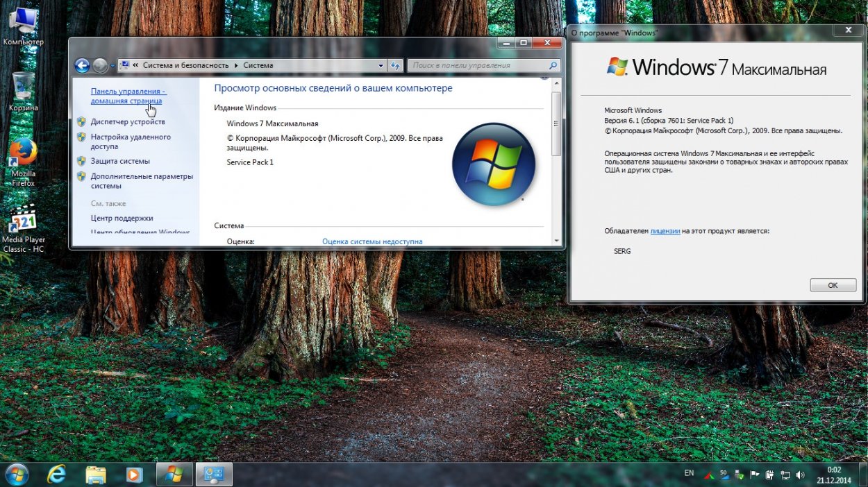The height and width of the screenshot is (487, 868).
Task: Expand the recent pages navigation dropdown
Action: (x=112, y=66)
